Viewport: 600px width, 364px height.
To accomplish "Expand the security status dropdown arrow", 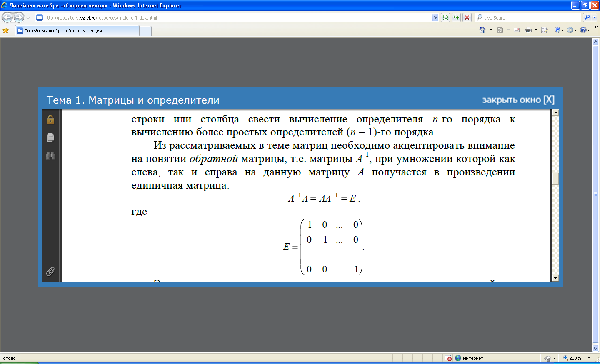I will click(x=555, y=358).
